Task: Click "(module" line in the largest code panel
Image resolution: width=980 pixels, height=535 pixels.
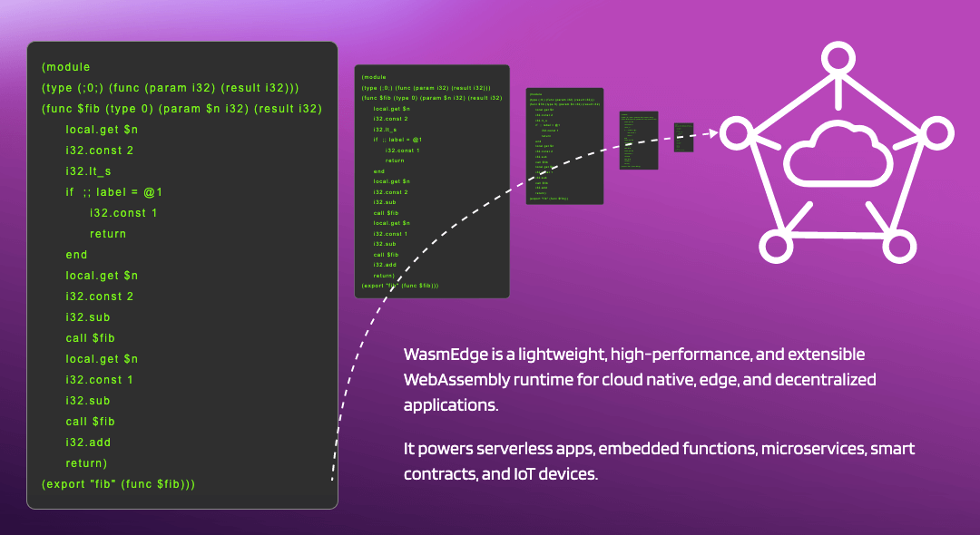Action: [66, 67]
